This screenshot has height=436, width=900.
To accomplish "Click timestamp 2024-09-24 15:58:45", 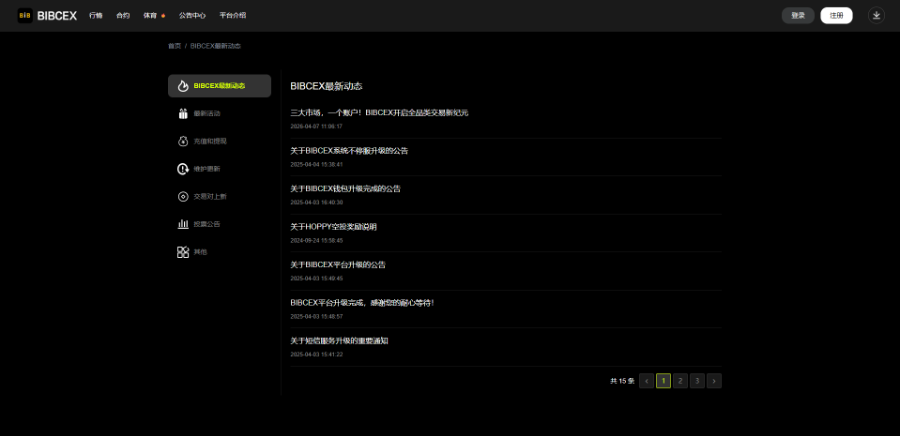I will 316,240.
